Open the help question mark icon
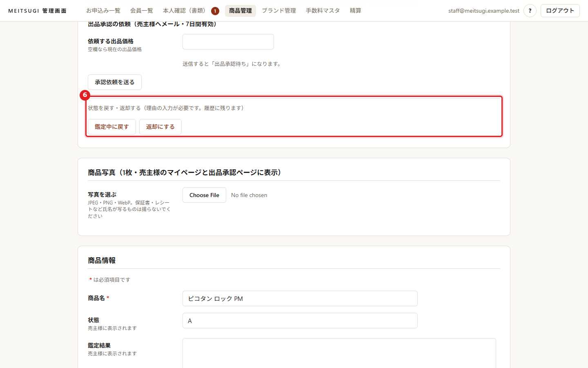This screenshot has height=368, width=588. coord(530,11)
